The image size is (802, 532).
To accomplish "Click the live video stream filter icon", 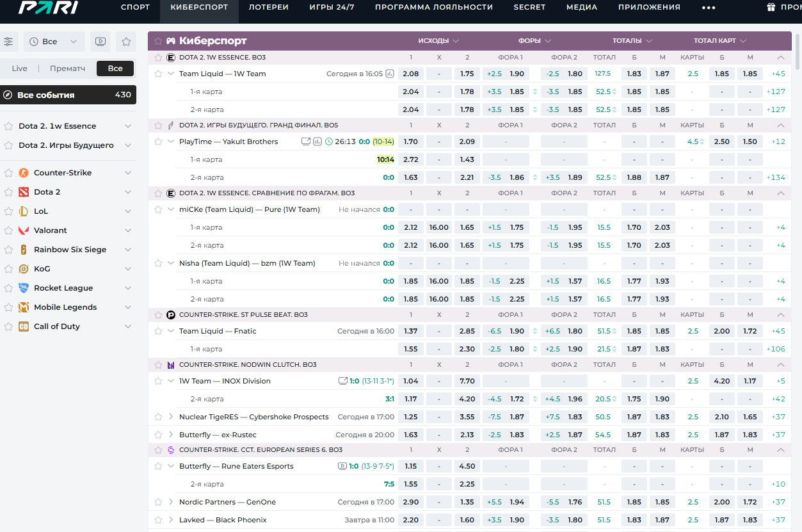I will 100,42.
